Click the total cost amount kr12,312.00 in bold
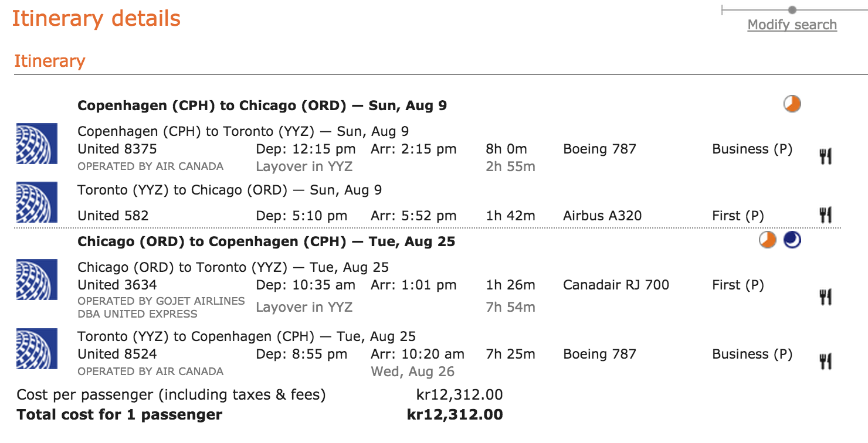This screenshot has width=868, height=443. (x=455, y=414)
